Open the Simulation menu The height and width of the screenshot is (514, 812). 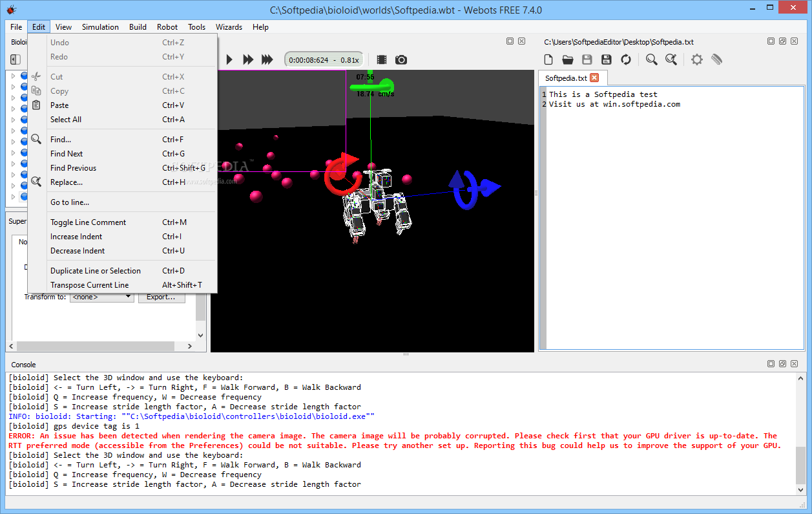tap(100, 27)
